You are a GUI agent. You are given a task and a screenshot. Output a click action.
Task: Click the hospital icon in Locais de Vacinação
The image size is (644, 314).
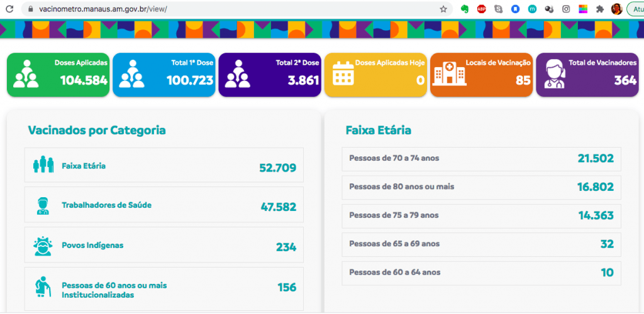[x=449, y=73]
